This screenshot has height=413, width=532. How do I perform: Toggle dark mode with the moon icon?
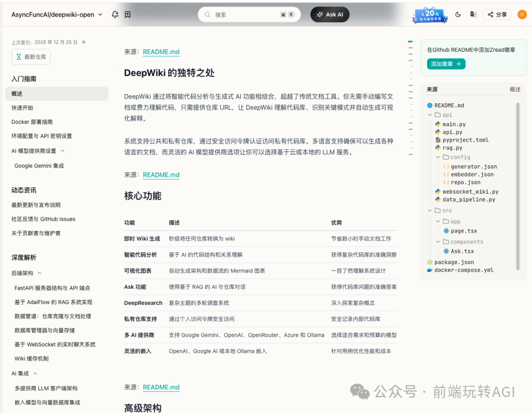coord(457,14)
